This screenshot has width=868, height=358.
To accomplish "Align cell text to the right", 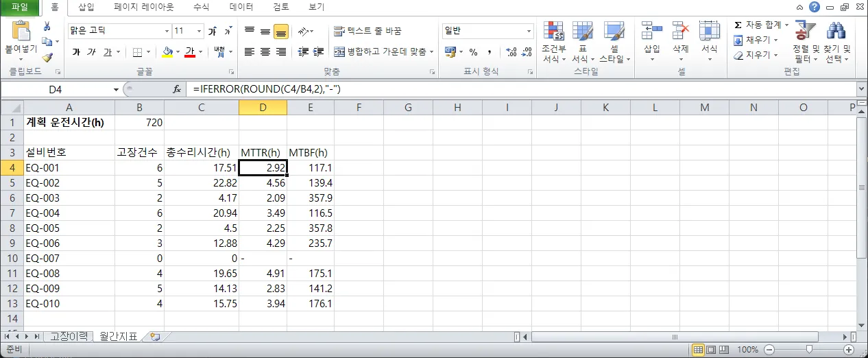I will click(281, 52).
